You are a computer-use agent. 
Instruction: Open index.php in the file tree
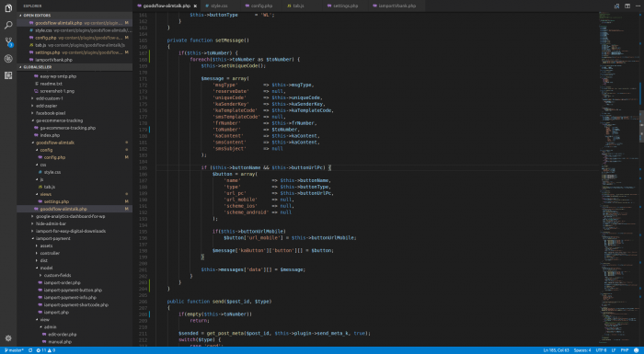pos(50,135)
